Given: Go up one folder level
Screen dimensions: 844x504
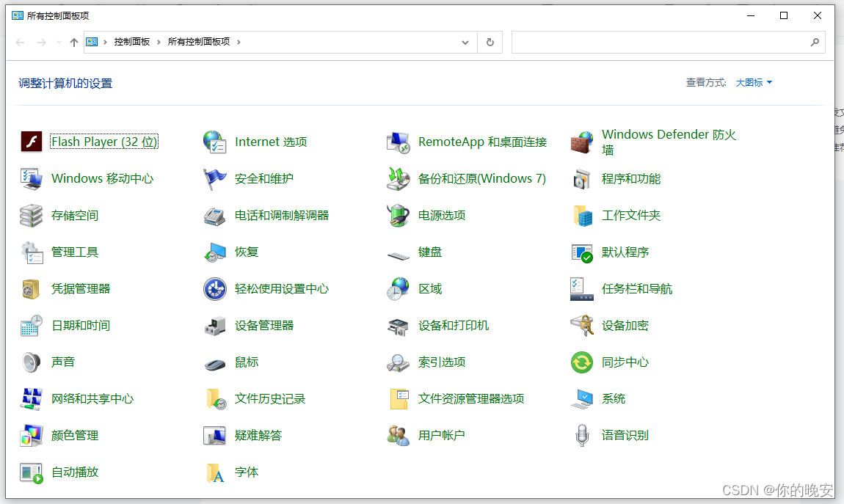Looking at the screenshot, I should point(74,42).
